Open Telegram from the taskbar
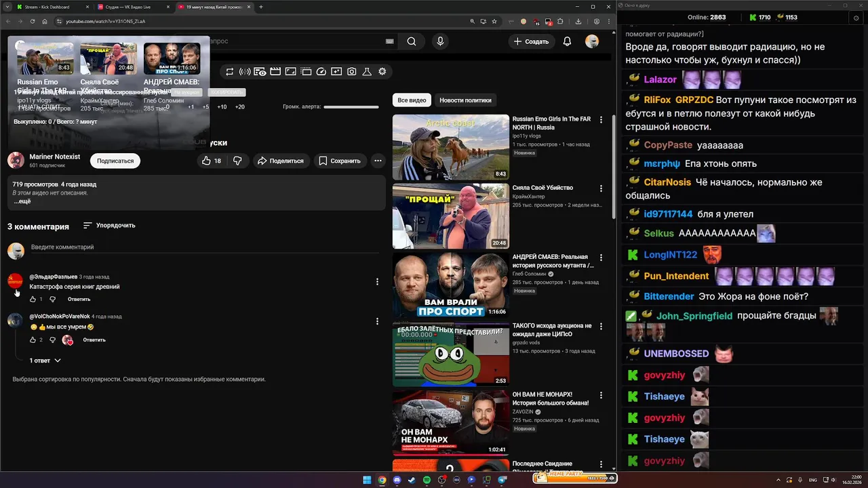The image size is (868, 488). click(x=502, y=480)
